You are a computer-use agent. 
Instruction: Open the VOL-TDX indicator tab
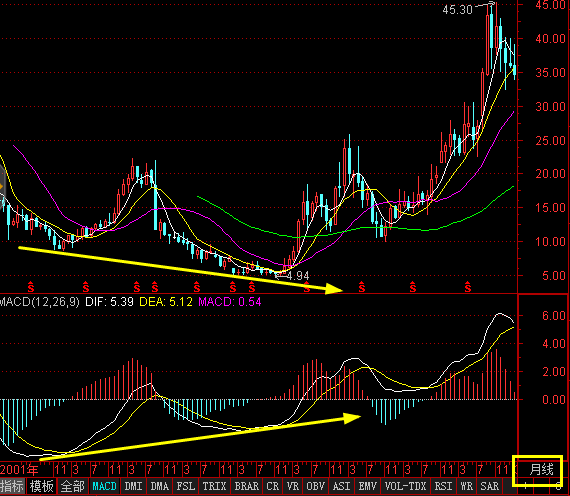(405, 486)
